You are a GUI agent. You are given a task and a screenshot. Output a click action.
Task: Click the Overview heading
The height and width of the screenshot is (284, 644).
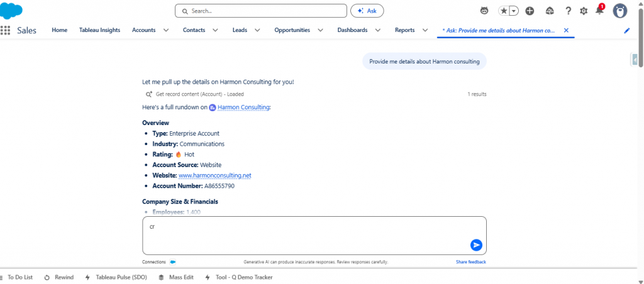(x=156, y=123)
